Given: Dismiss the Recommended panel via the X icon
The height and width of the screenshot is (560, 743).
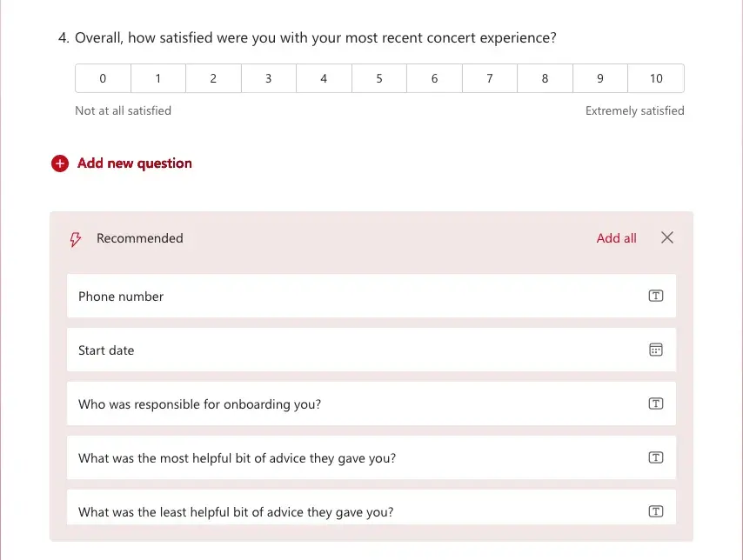Looking at the screenshot, I should [x=666, y=237].
